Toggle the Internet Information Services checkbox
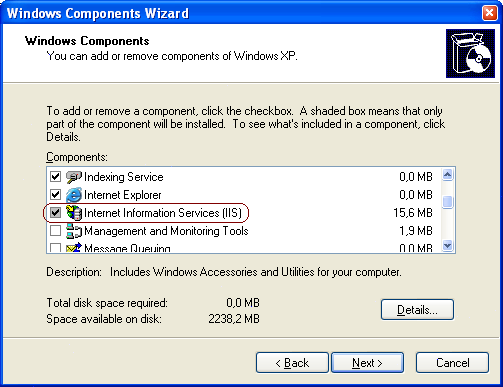The width and height of the screenshot is (503, 387). (55, 212)
